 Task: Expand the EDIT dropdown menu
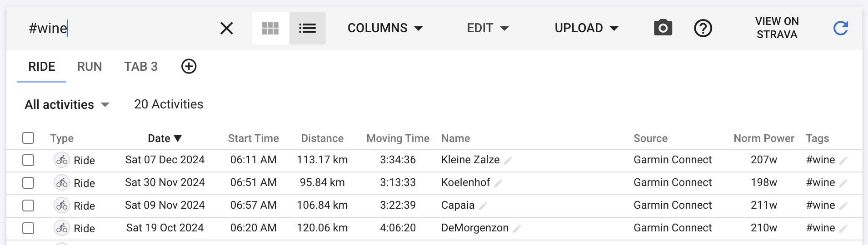pyautogui.click(x=488, y=28)
